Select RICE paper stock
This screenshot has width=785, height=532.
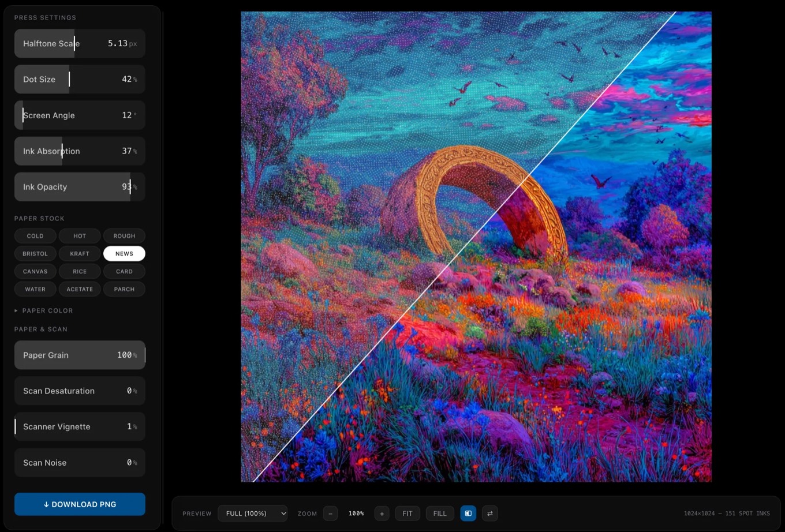coord(80,271)
